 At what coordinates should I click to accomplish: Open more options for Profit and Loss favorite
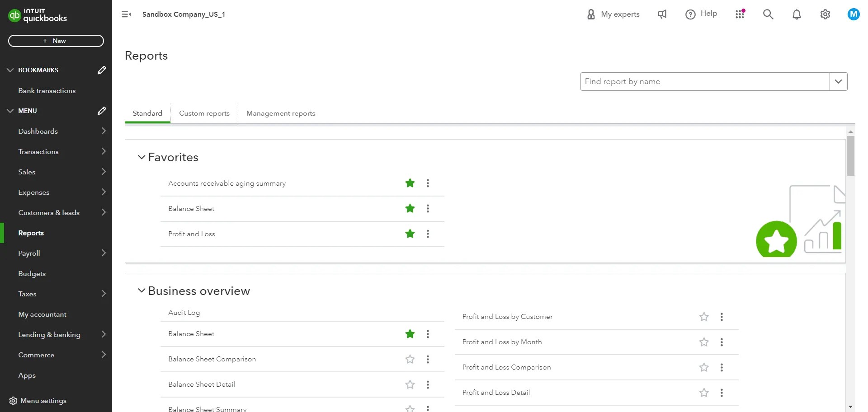[428, 234]
